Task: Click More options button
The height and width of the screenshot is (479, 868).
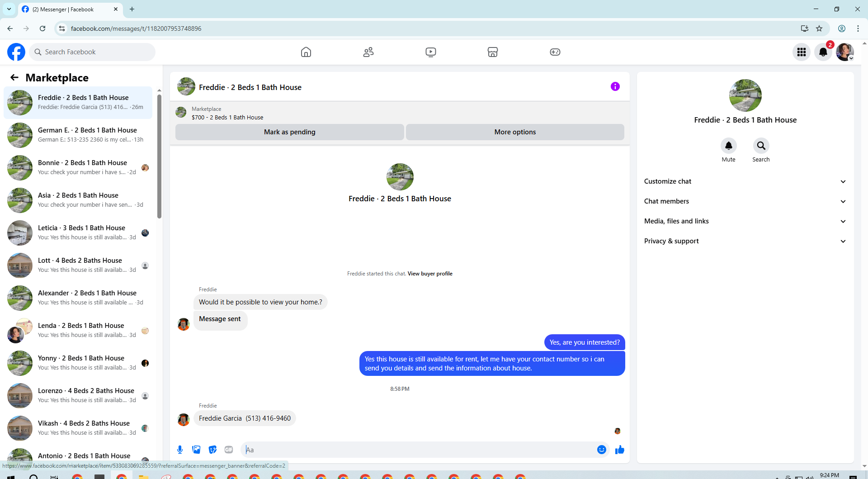Action: [515, 132]
